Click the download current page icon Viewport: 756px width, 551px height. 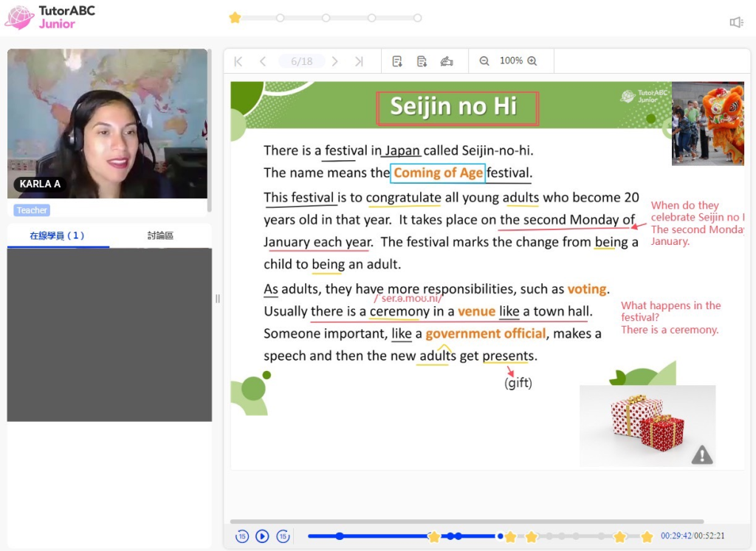pyautogui.click(x=397, y=61)
